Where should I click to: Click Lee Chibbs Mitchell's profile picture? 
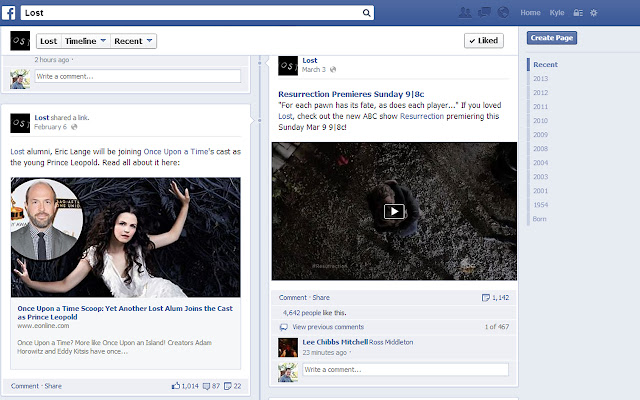[288, 348]
